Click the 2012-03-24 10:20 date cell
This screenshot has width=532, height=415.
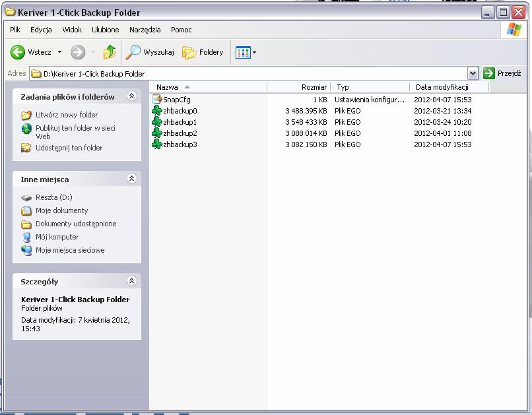pos(442,122)
